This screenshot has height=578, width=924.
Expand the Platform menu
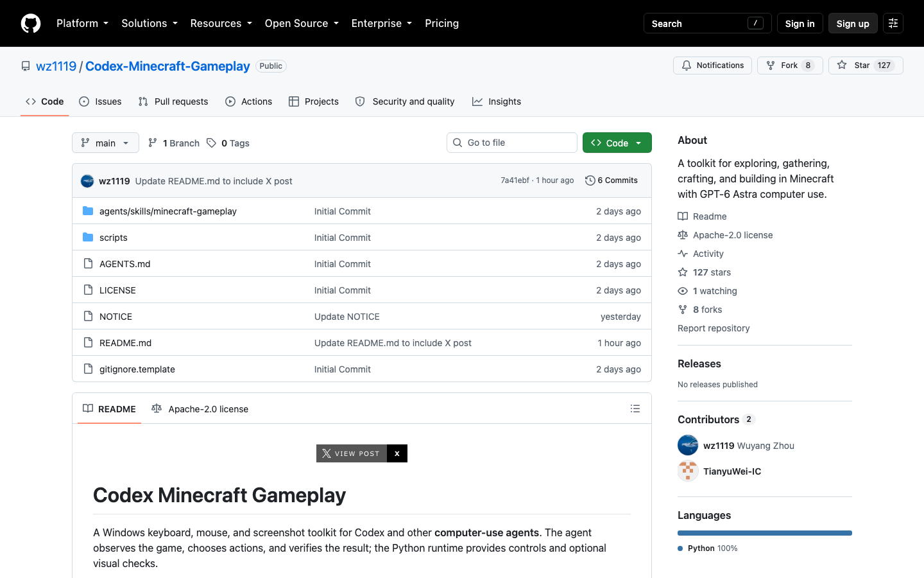(83, 23)
